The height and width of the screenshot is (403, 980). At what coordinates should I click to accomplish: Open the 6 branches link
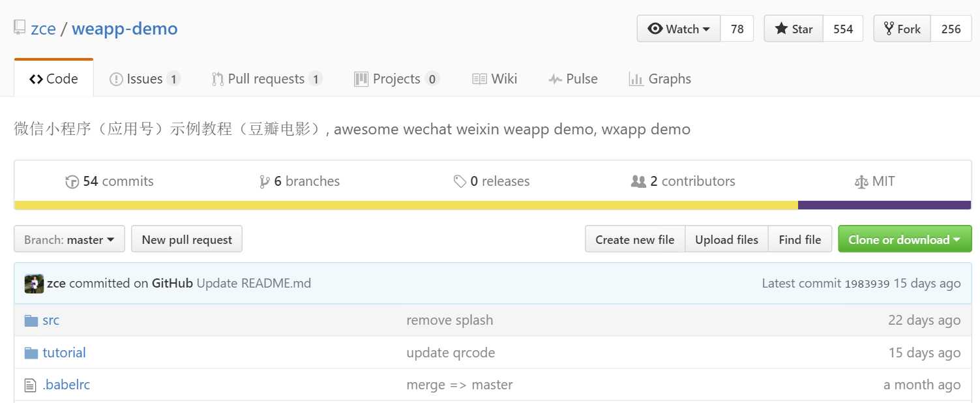coord(300,181)
